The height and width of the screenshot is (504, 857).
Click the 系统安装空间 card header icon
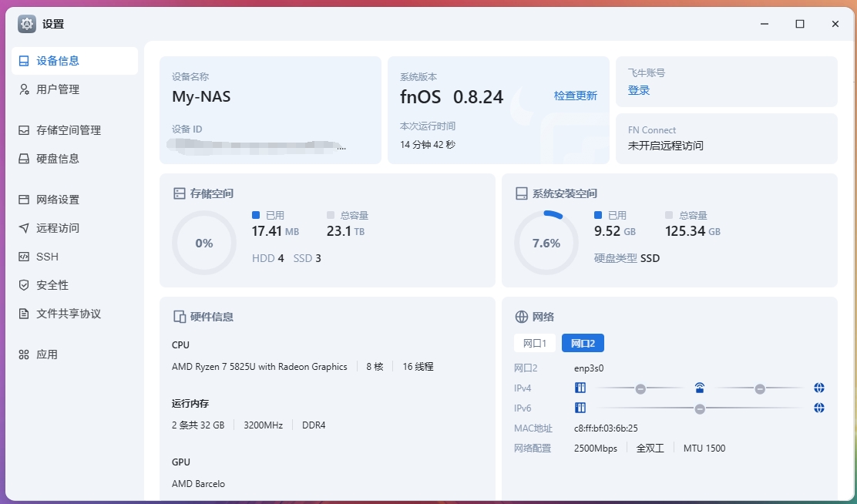pos(522,193)
